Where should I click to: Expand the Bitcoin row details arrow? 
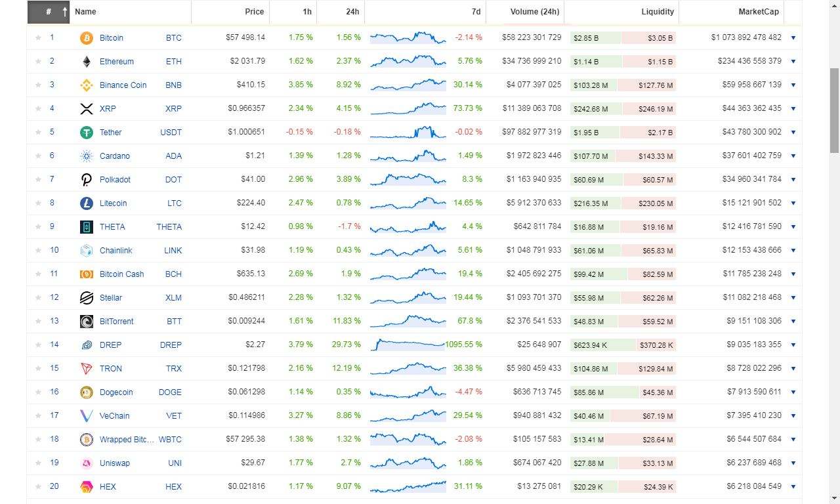pos(793,38)
